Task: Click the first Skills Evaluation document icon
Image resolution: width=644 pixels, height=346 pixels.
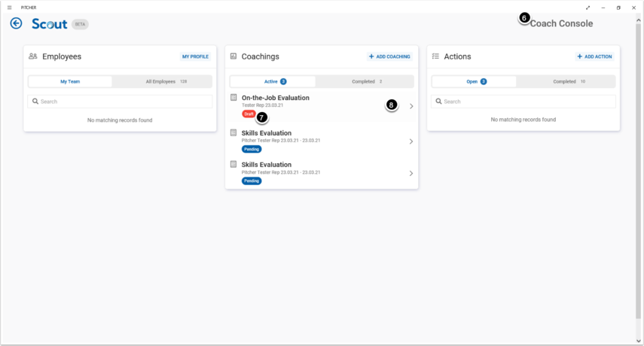Action: [x=233, y=133]
